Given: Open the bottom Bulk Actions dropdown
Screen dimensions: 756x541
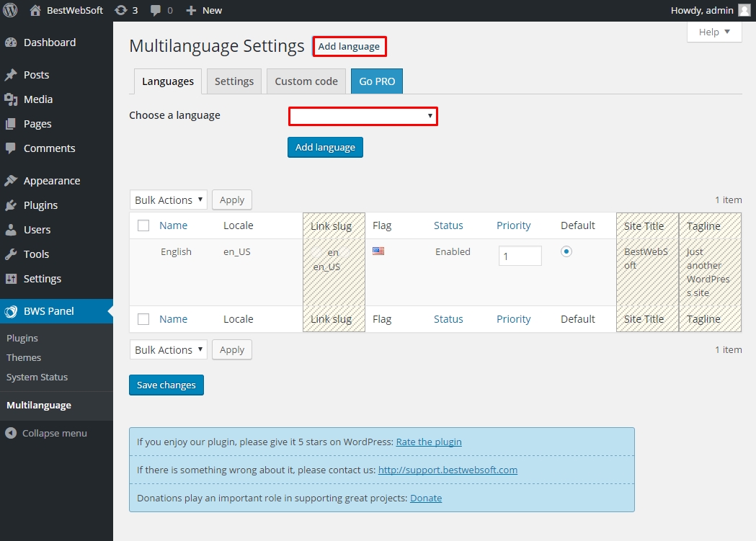Looking at the screenshot, I should point(168,350).
